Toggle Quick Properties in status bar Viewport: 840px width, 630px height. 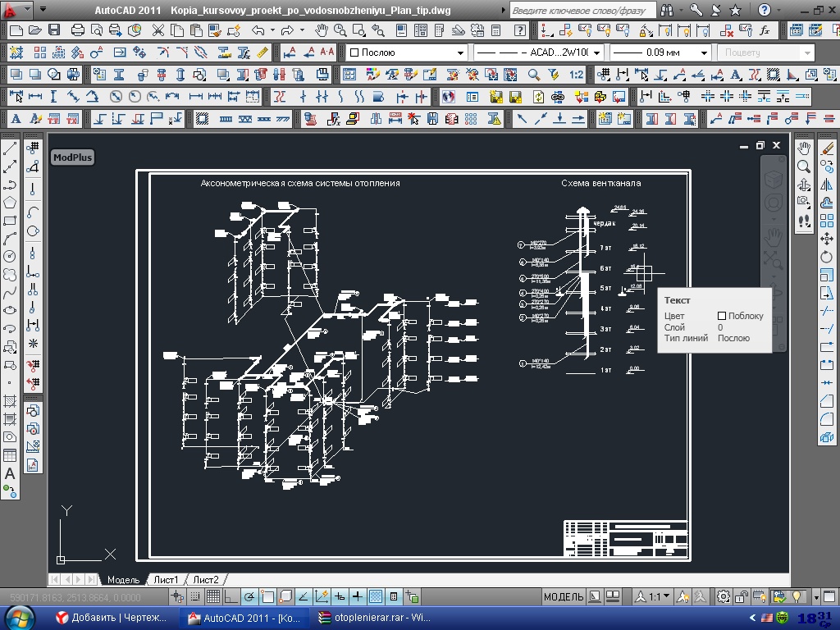tap(394, 596)
